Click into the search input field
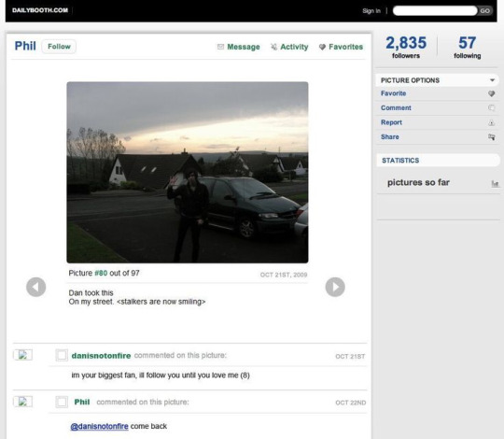Screen dimensions: 504x439 (x=435, y=10)
